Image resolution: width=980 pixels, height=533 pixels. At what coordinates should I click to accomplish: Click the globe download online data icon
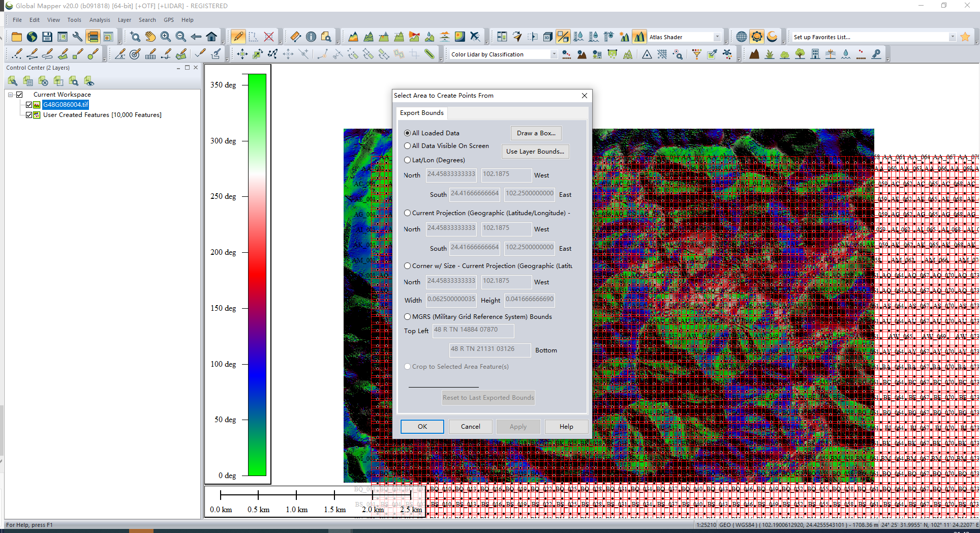tap(32, 37)
